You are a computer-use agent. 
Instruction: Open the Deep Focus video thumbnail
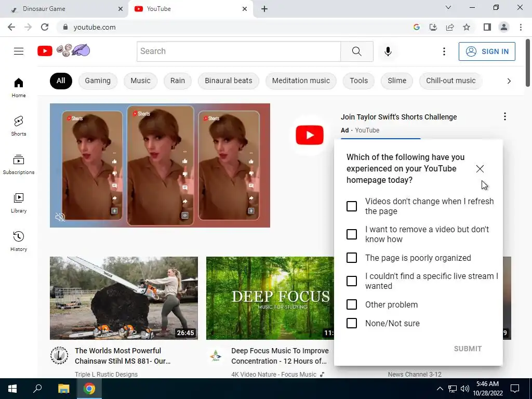point(270,298)
